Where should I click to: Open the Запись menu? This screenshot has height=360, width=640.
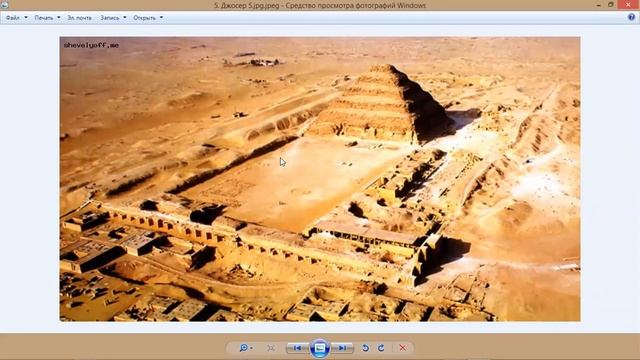[110, 18]
